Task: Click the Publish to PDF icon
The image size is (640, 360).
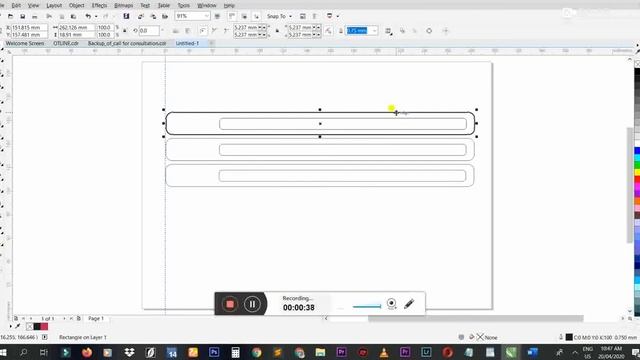Action: pos(165,16)
